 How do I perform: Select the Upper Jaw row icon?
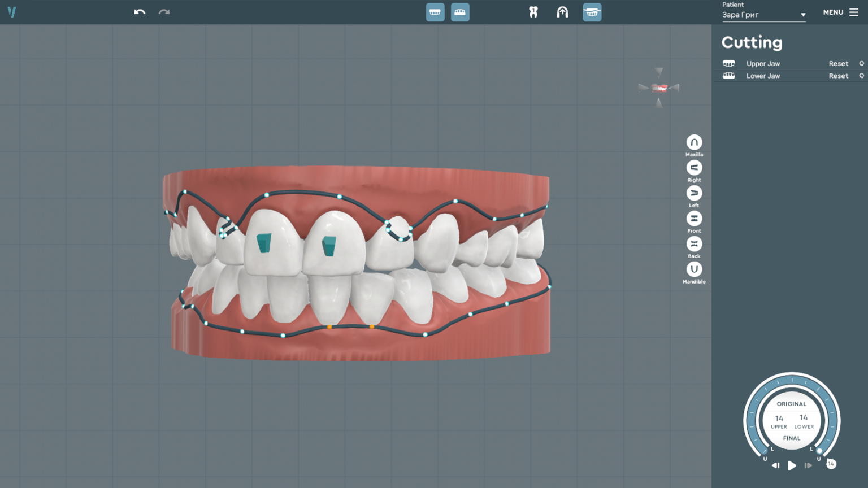(x=729, y=63)
